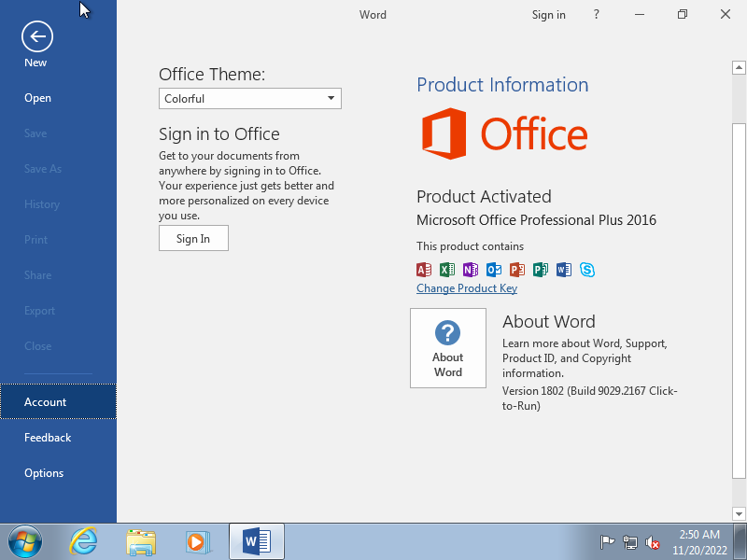The image size is (747, 560).
Task: Click the 'Office Theme:' label
Action: click(x=212, y=75)
